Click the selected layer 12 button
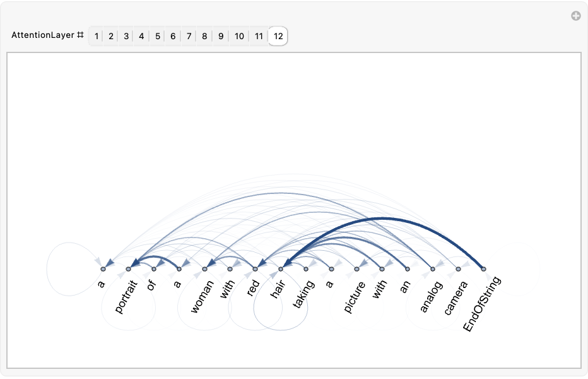The image size is (588, 379). pyautogui.click(x=278, y=36)
